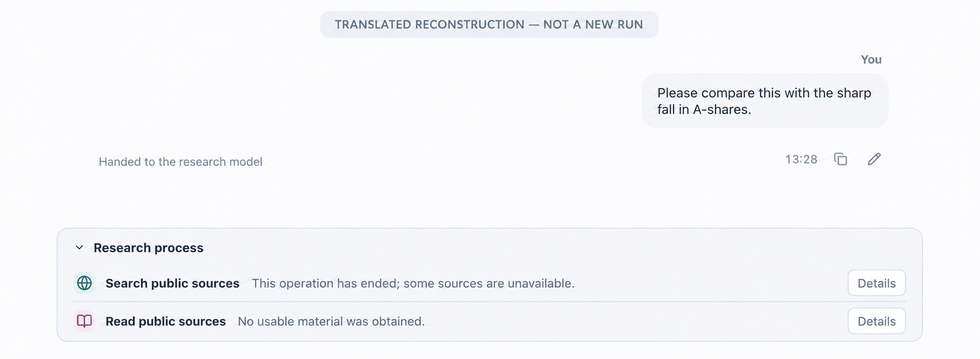
Task: Click the 'NOT A NEW RUN' banner text
Action: [x=593, y=25]
